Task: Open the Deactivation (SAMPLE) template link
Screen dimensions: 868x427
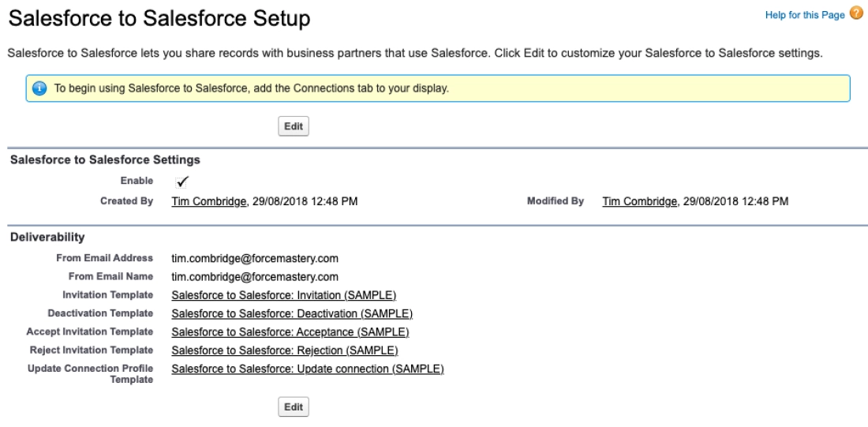Action: coord(292,313)
